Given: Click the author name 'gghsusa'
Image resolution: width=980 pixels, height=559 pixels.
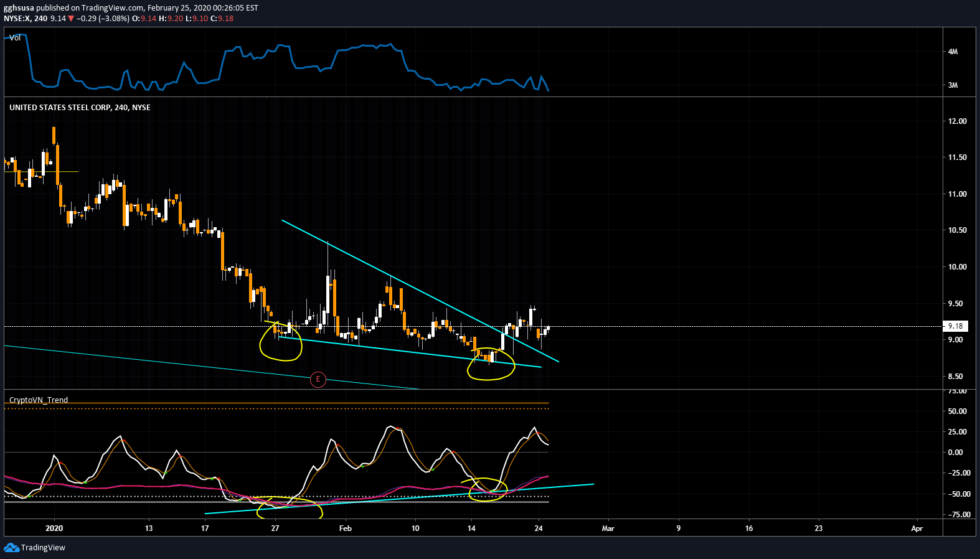Looking at the screenshot, I should tap(19, 8).
